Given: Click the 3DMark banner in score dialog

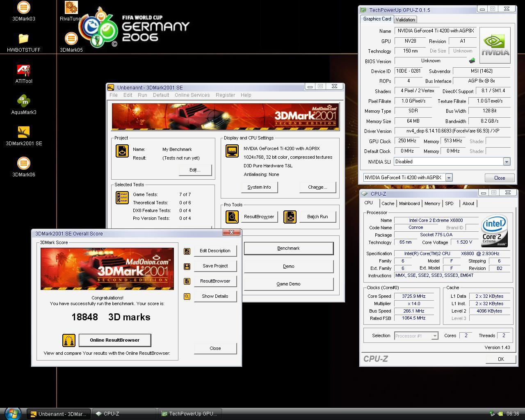Looking at the screenshot, I should pyautogui.click(x=107, y=269).
